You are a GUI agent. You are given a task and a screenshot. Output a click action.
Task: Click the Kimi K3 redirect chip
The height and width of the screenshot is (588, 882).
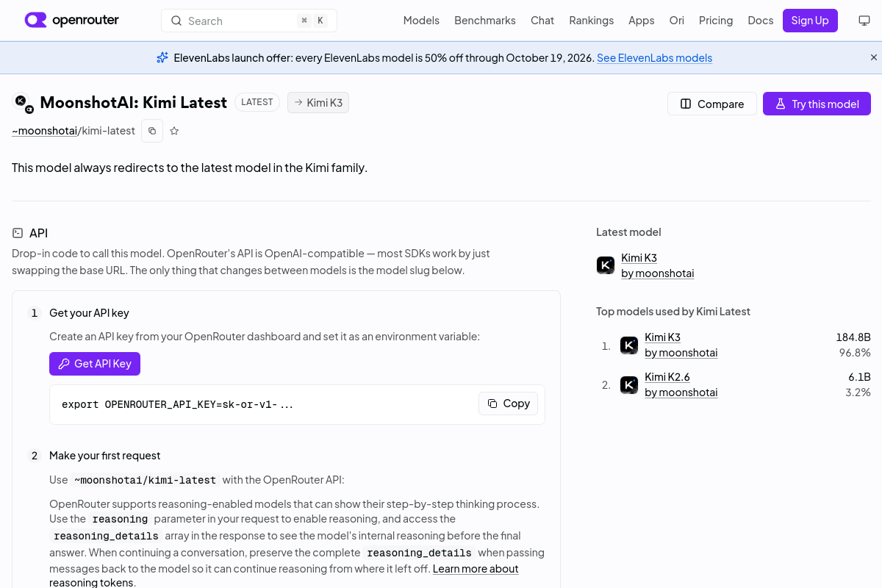318,102
